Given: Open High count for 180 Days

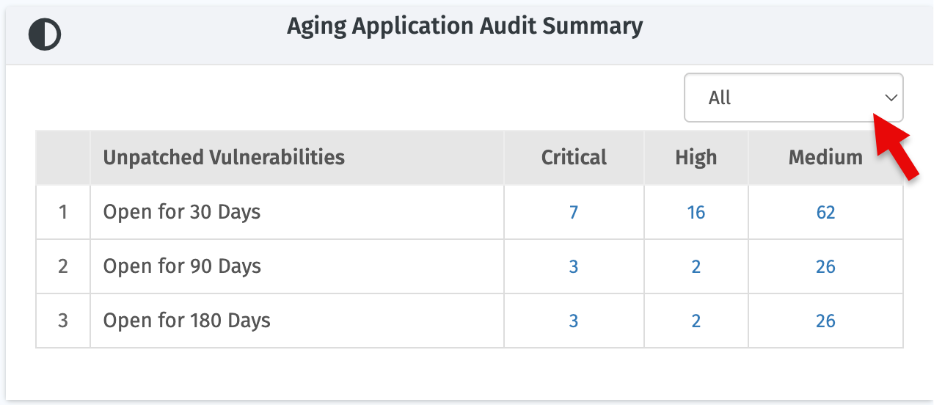Looking at the screenshot, I should [696, 321].
